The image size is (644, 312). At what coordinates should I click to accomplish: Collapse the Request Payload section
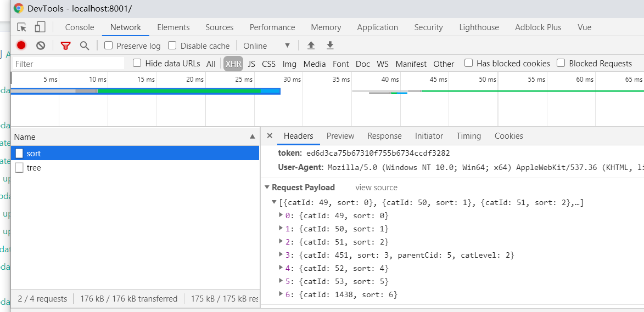(x=267, y=188)
